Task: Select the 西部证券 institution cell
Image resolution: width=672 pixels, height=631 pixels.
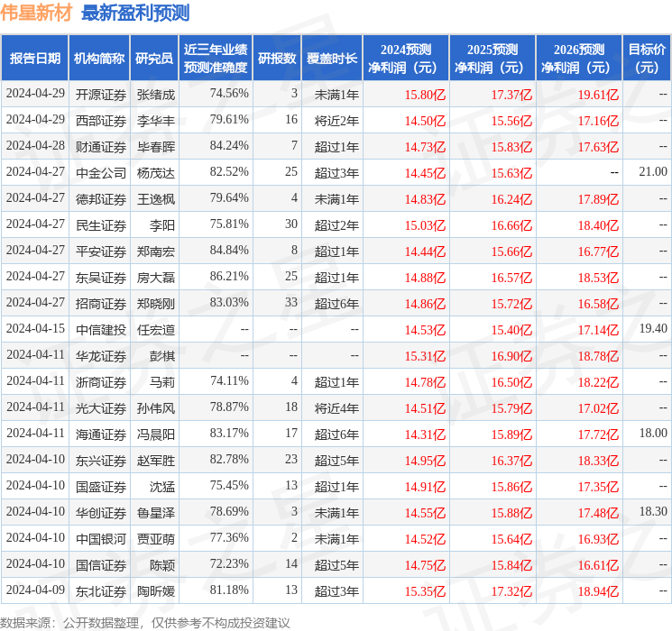Action: [x=101, y=121]
